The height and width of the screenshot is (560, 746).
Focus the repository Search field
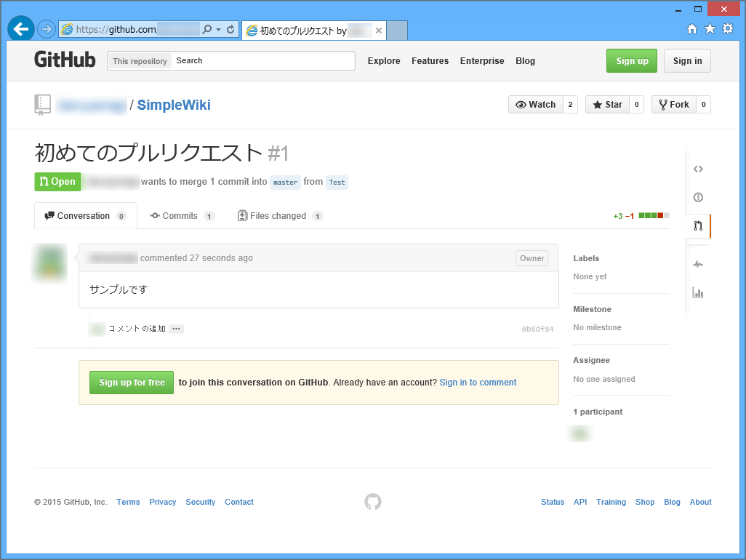pos(263,61)
